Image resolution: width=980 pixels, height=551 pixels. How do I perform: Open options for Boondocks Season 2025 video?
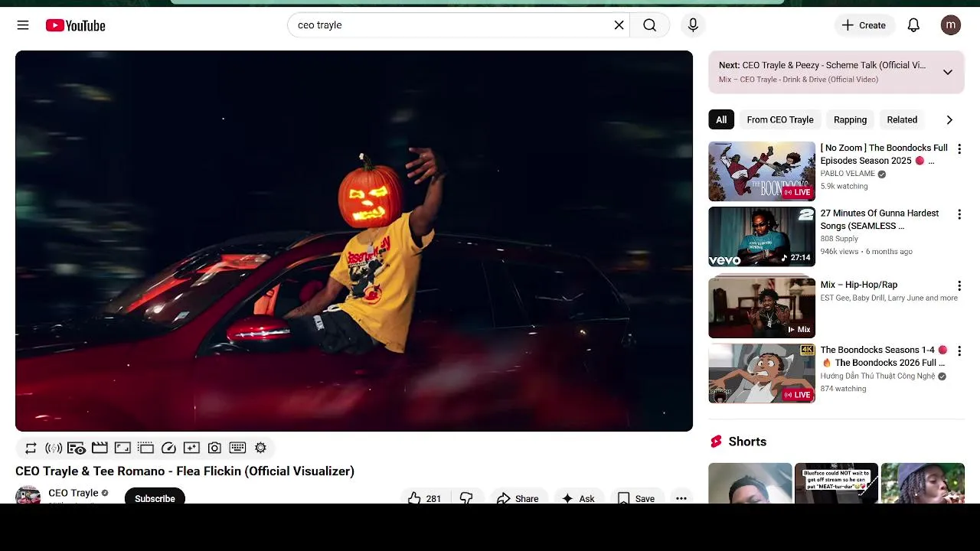click(x=959, y=149)
